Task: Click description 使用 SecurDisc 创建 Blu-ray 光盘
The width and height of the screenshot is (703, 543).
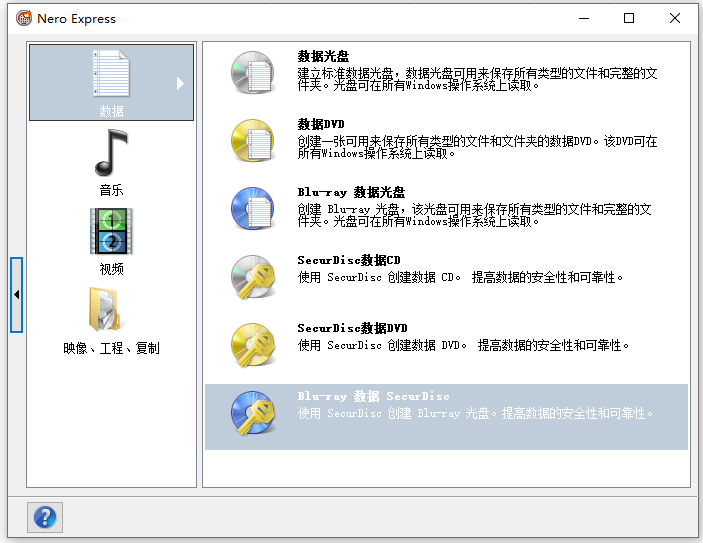Action: tap(475, 413)
